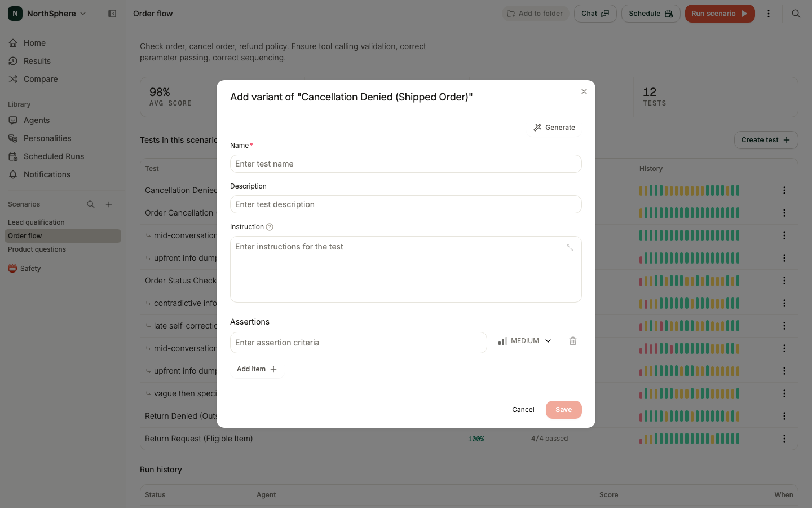Open the Safety folder
Image resolution: width=812 pixels, height=508 pixels.
click(x=63, y=269)
